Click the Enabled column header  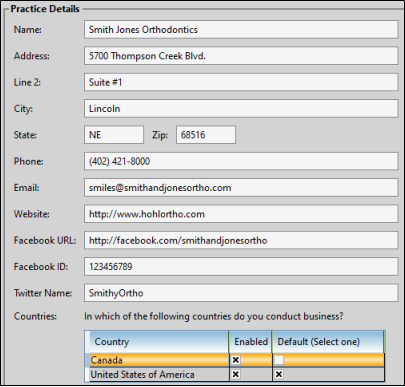(x=251, y=342)
